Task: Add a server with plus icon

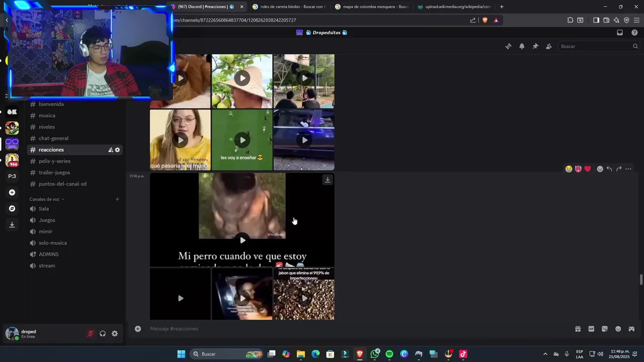Action: [12, 193]
